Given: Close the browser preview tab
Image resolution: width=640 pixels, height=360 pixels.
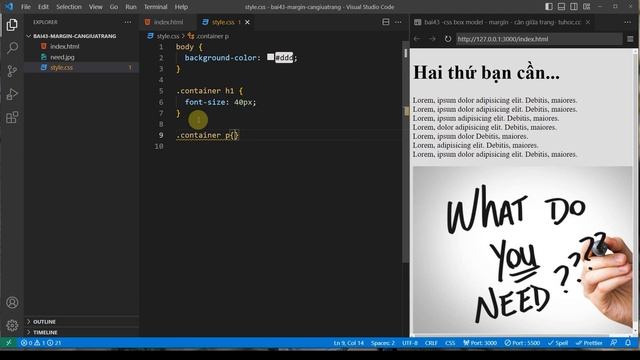Looking at the screenshot, I should [x=588, y=22].
